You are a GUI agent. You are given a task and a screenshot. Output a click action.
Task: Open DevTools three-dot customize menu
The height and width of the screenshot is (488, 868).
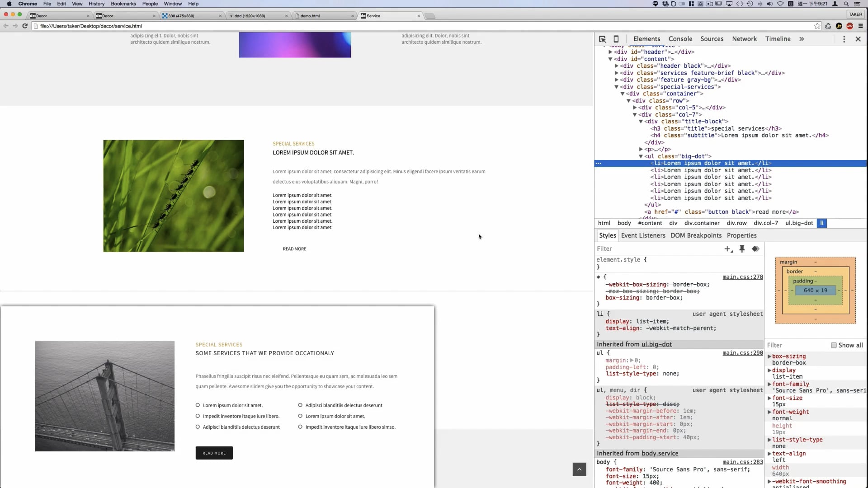[844, 39]
